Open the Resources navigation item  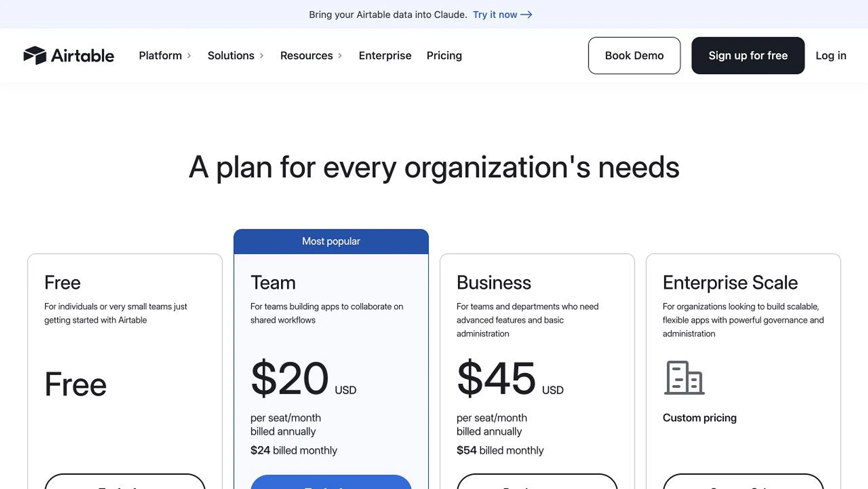306,56
